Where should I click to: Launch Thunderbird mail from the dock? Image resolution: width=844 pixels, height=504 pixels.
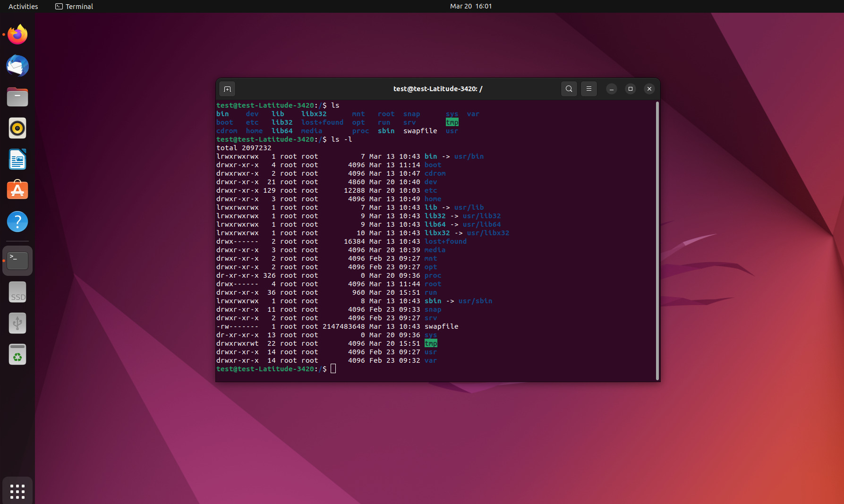coord(17,66)
